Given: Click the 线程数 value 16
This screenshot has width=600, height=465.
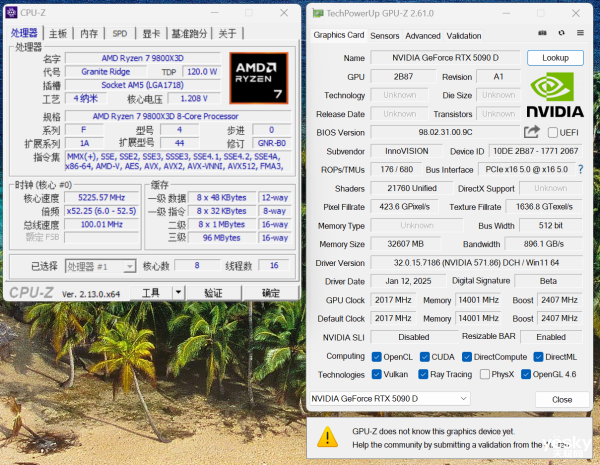Looking at the screenshot, I should pyautogui.click(x=274, y=265).
